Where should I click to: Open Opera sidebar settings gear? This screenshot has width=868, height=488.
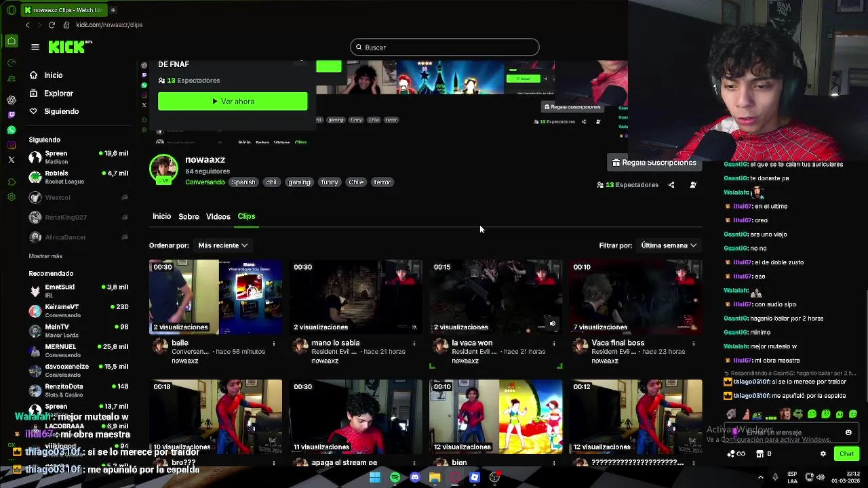point(12,197)
